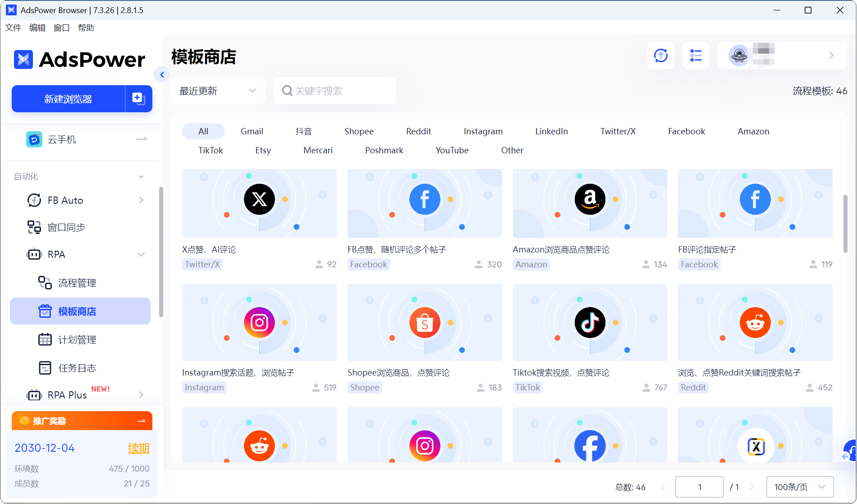857x504 pixels.
Task: Open the 云手机 cloud phone icon
Action: click(x=34, y=139)
